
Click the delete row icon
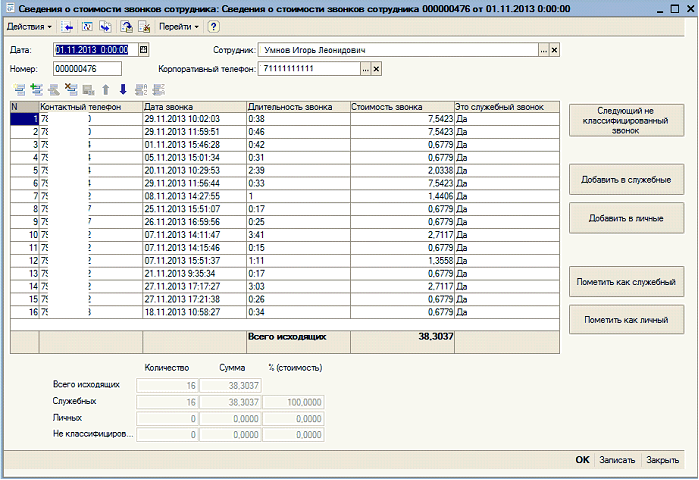tap(71, 90)
